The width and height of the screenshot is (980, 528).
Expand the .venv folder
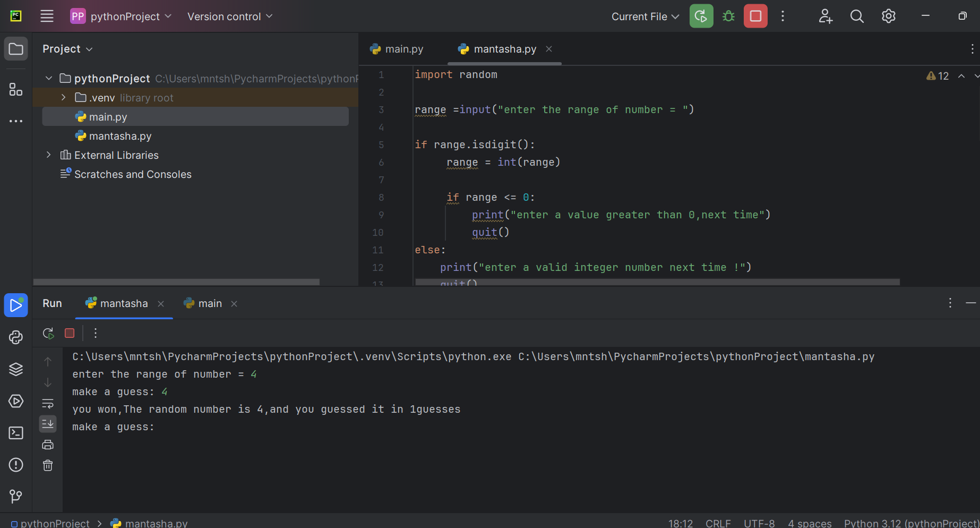tap(64, 98)
